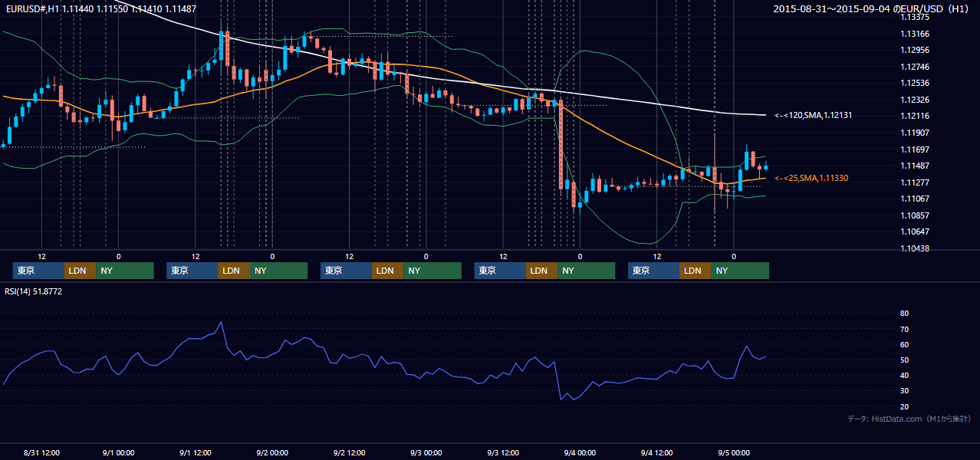Select price level 1.10857 on axis
Screen dimensions: 980x460
[x=915, y=215]
